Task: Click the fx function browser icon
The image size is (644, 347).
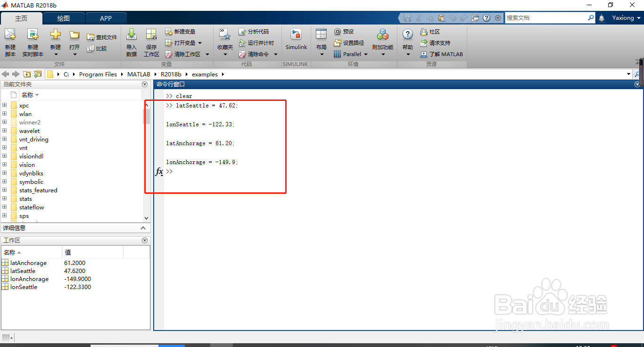Action: pos(159,172)
